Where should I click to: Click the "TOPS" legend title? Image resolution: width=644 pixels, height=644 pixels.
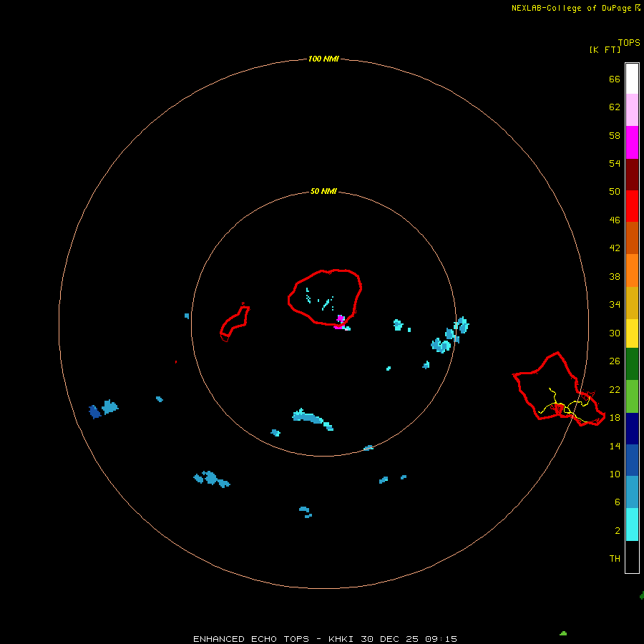click(629, 42)
